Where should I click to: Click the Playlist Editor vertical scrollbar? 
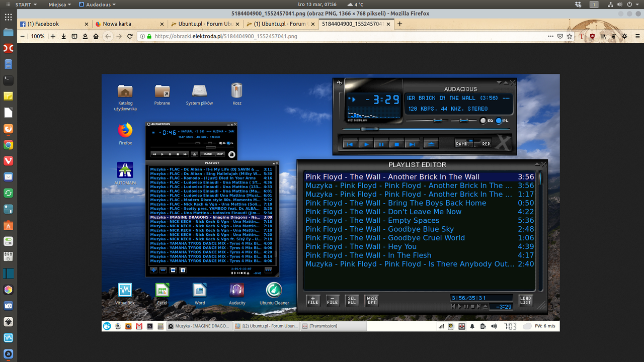(540, 231)
